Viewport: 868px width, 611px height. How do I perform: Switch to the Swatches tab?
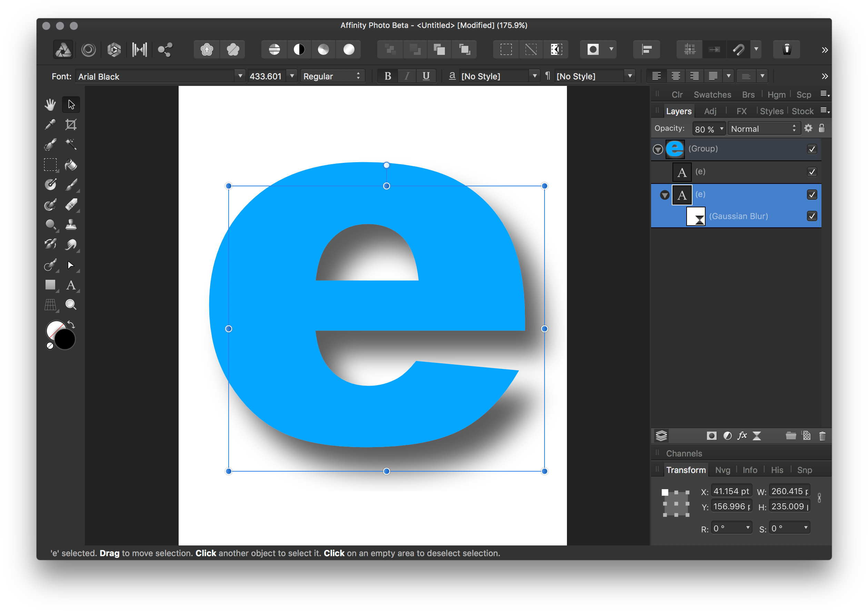tap(712, 95)
